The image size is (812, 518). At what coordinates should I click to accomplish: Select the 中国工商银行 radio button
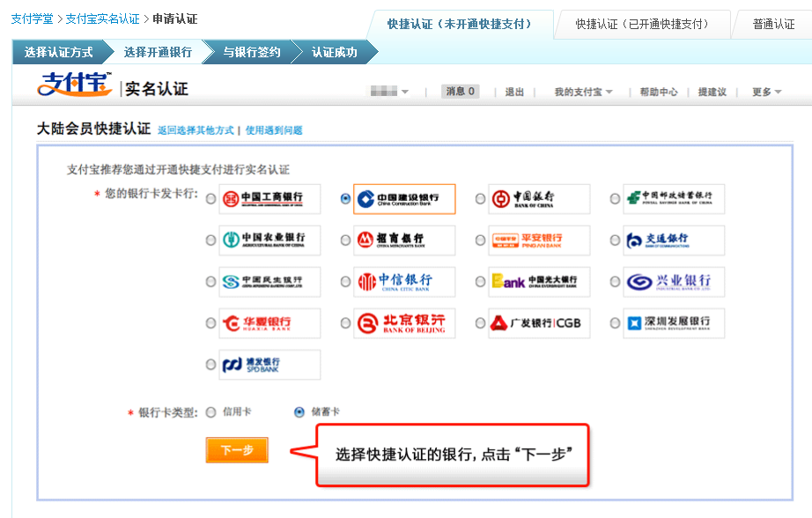pos(210,199)
